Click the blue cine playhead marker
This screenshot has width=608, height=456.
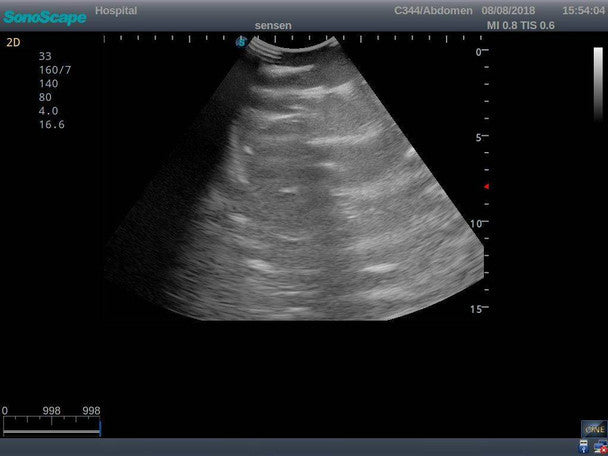[100, 429]
